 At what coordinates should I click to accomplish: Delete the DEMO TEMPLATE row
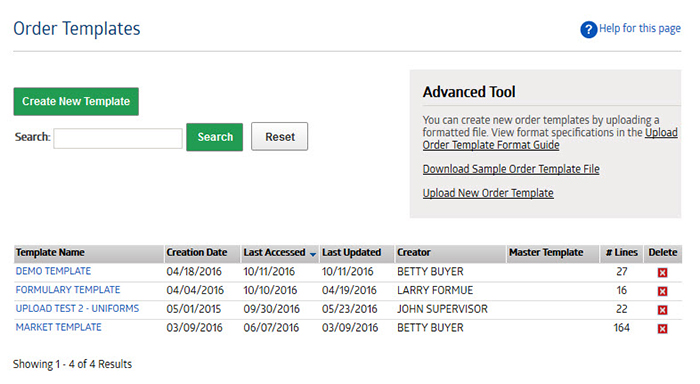(662, 272)
